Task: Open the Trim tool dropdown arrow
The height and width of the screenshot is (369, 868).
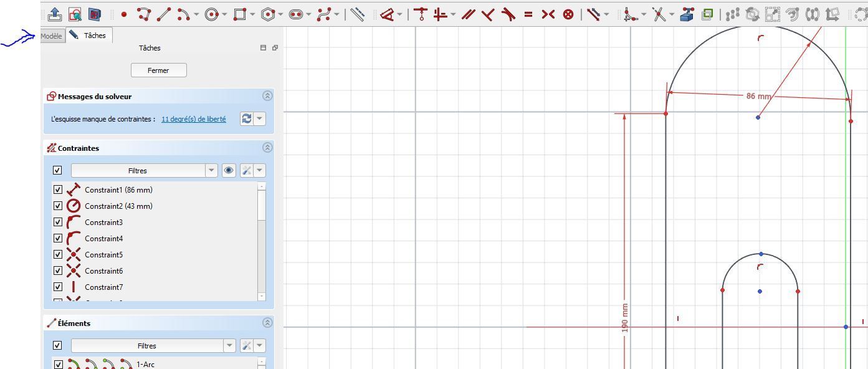Action: [x=672, y=14]
